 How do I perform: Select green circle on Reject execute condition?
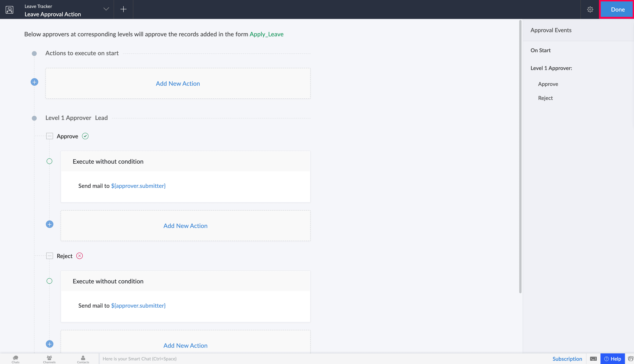coord(50,281)
